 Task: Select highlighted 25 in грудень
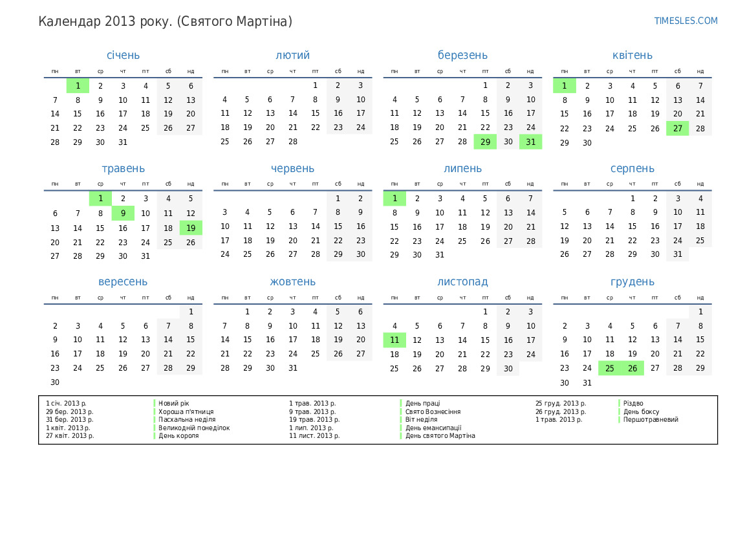click(x=609, y=369)
